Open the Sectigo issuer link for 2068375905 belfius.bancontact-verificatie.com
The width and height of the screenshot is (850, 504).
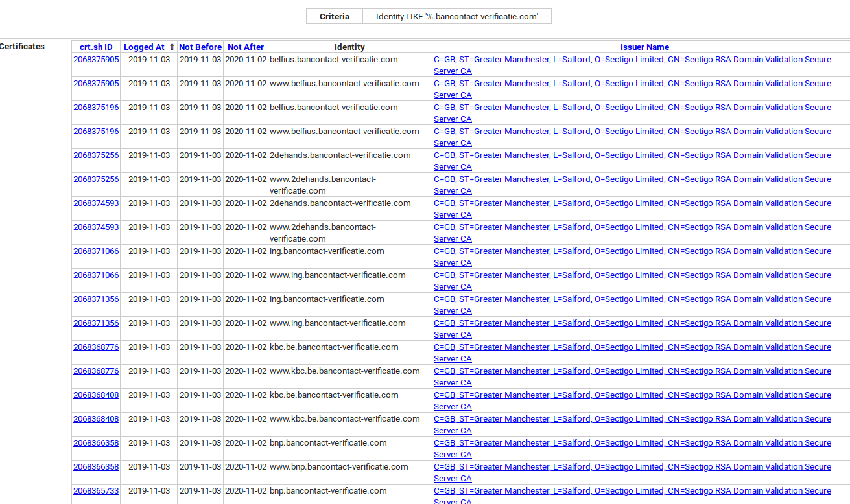pyautogui.click(x=632, y=65)
